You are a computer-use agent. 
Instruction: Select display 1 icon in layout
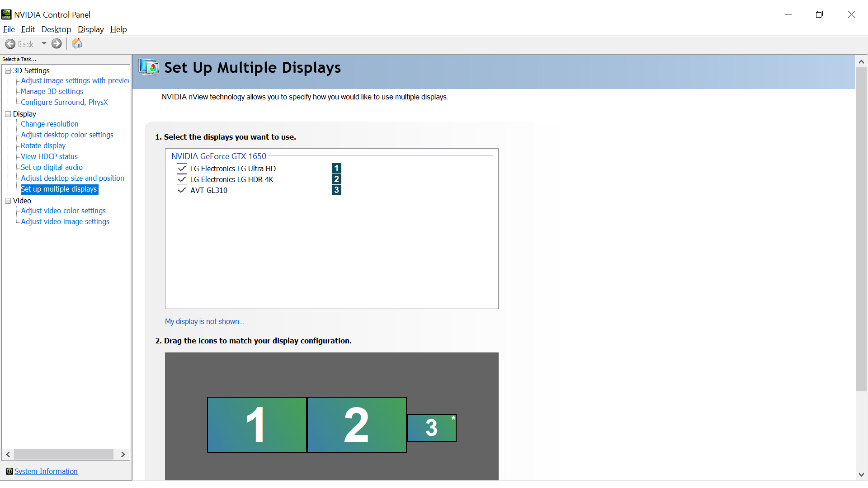tap(257, 425)
